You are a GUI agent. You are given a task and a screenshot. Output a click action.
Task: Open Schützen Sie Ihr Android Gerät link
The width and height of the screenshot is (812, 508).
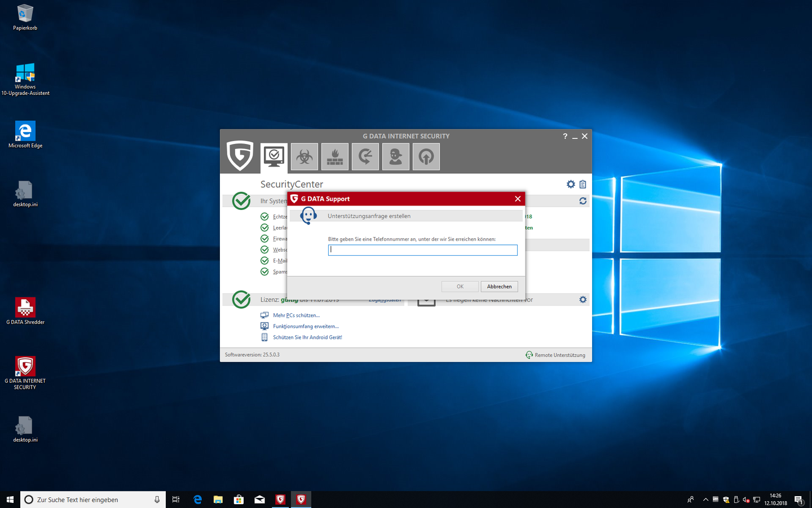pyautogui.click(x=307, y=338)
